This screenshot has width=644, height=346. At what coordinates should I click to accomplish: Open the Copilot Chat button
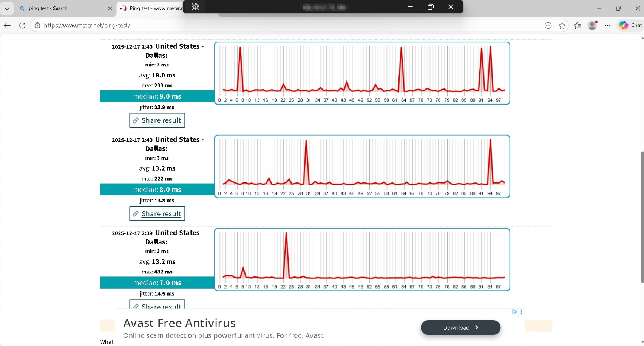pyautogui.click(x=630, y=25)
